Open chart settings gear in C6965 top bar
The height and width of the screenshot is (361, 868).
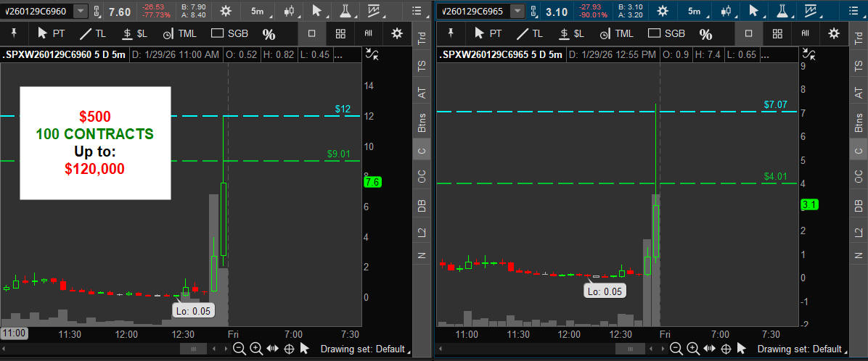click(x=661, y=11)
